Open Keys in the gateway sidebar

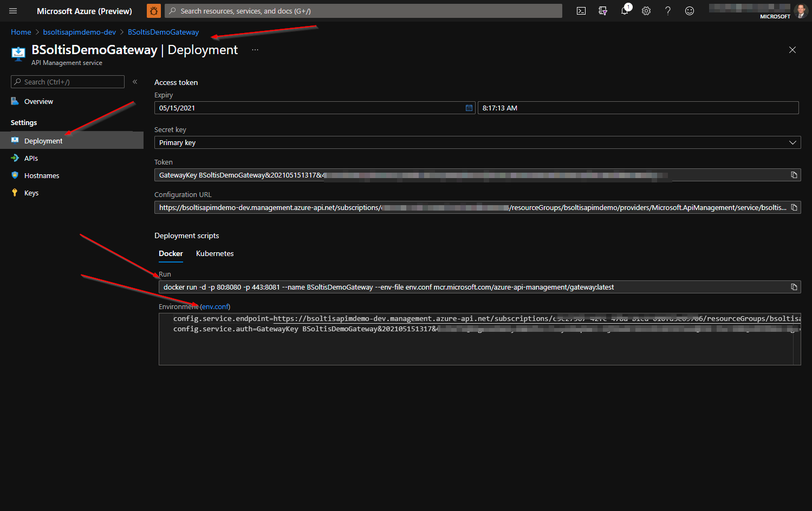click(x=31, y=192)
